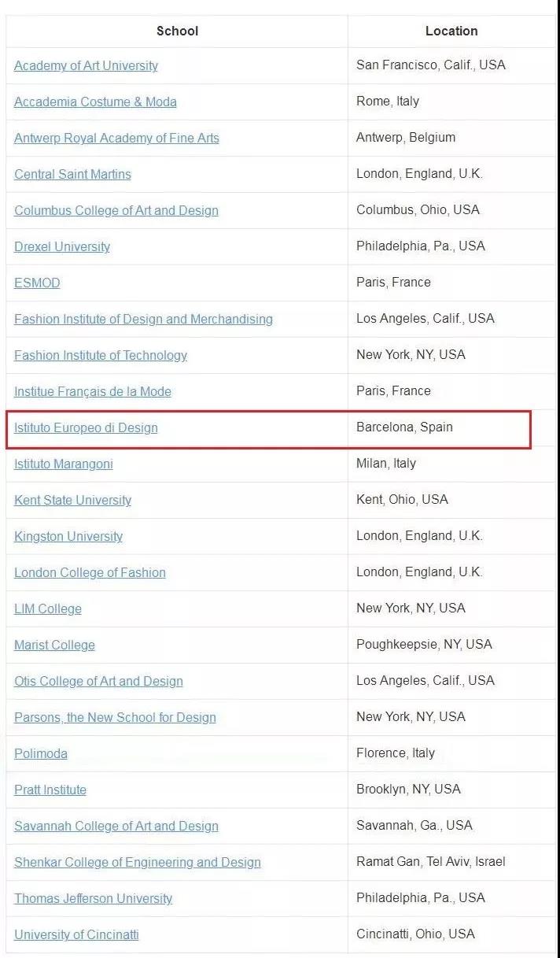560x958 pixels.
Task: Open the Polimoda school link
Action: (x=41, y=754)
